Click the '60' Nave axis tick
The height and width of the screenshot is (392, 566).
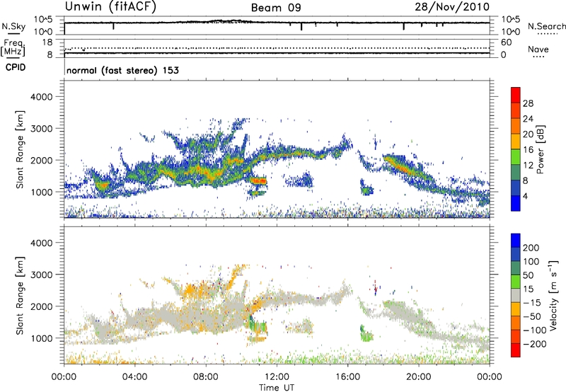pos(507,42)
